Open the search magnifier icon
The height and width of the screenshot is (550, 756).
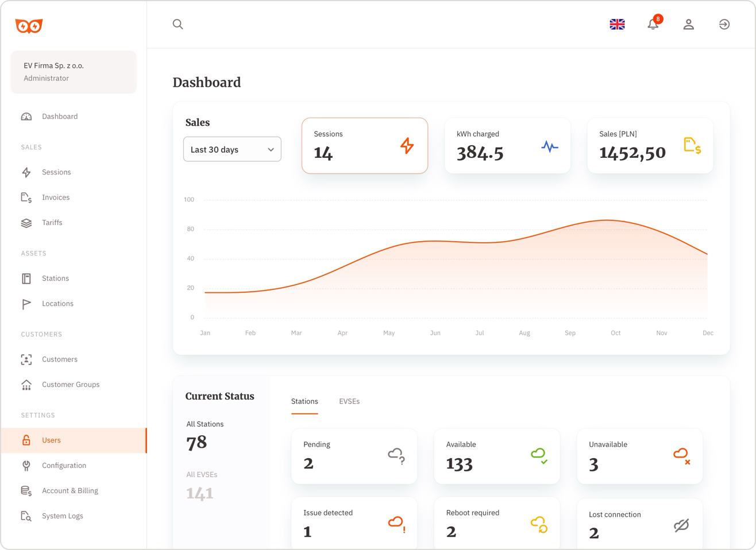coord(178,24)
